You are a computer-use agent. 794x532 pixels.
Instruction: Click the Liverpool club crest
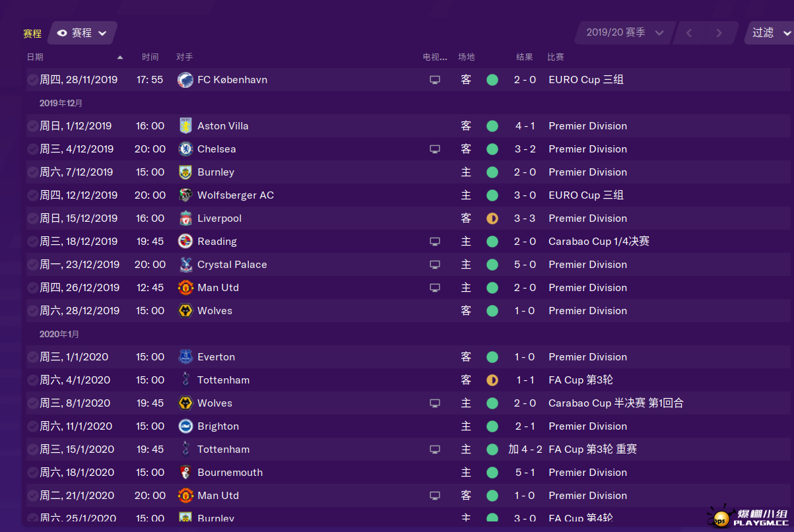185,218
